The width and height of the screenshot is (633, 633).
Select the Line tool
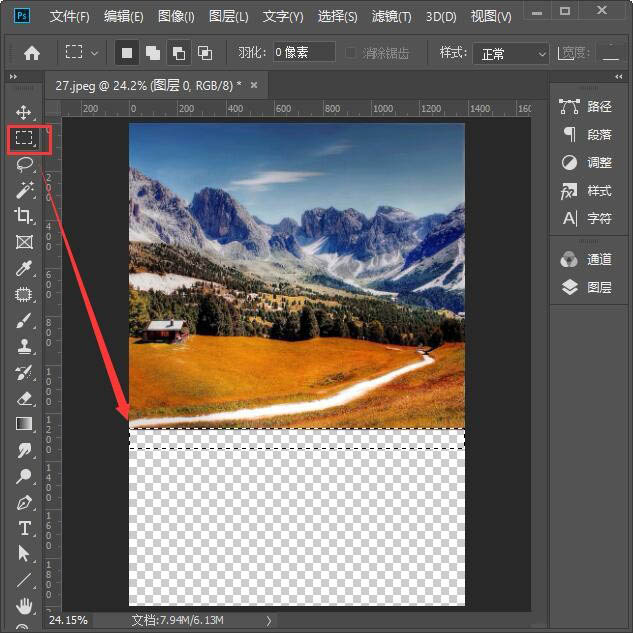click(x=24, y=580)
